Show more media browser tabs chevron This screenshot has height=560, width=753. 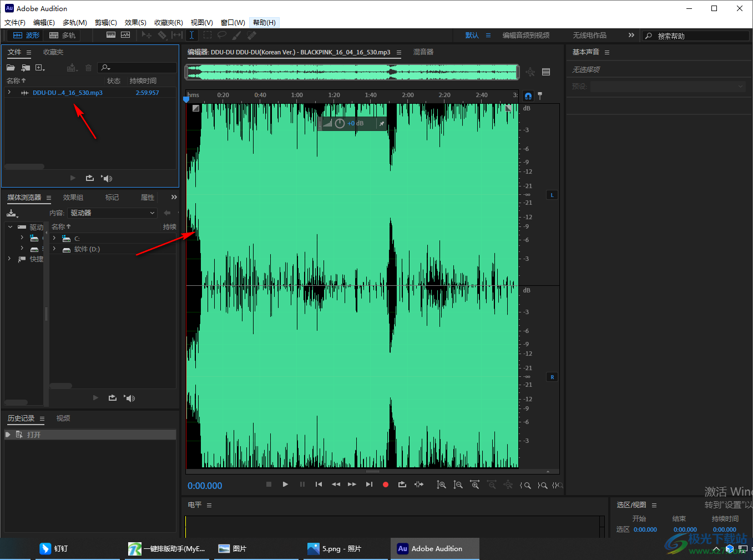click(x=174, y=197)
